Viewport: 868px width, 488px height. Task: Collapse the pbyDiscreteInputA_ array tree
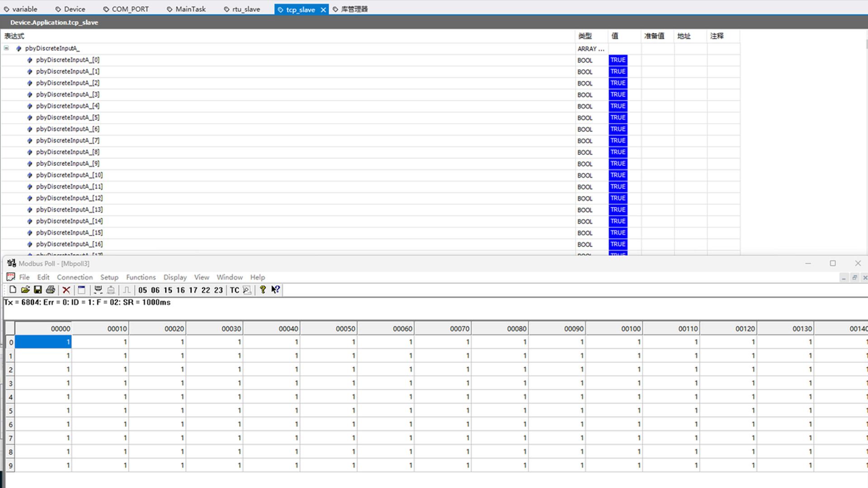[x=6, y=48]
